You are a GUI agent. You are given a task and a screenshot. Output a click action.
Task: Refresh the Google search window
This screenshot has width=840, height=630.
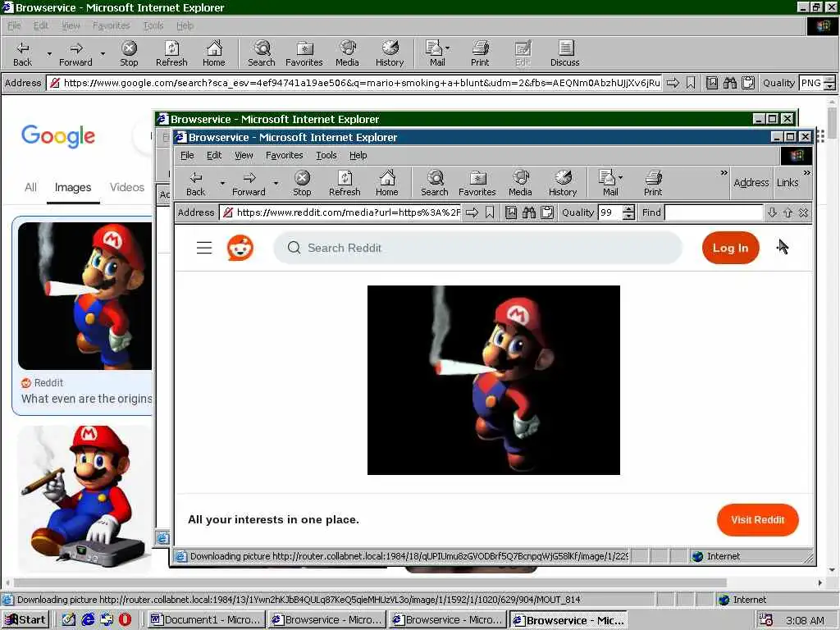[x=171, y=54]
